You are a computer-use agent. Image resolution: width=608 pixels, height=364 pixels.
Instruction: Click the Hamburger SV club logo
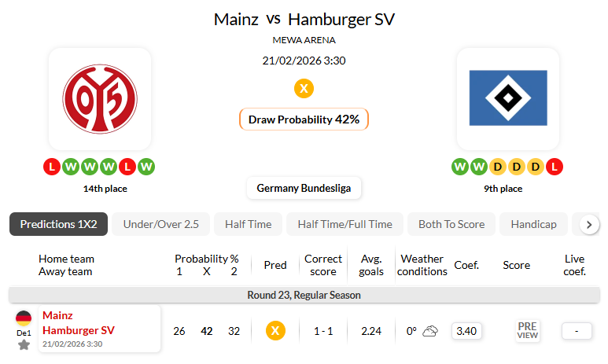(507, 98)
